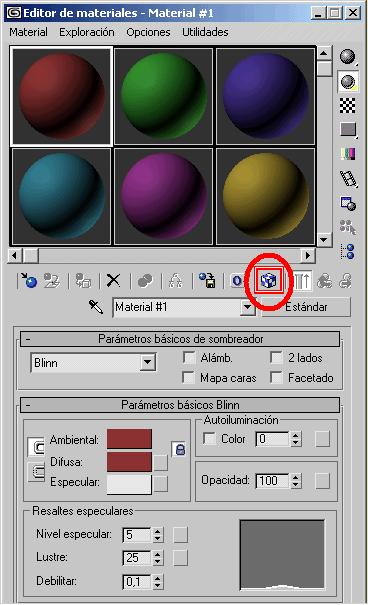
Task: Collapse the Parámetros básicos de sombreador rollout
Action: coord(180,339)
